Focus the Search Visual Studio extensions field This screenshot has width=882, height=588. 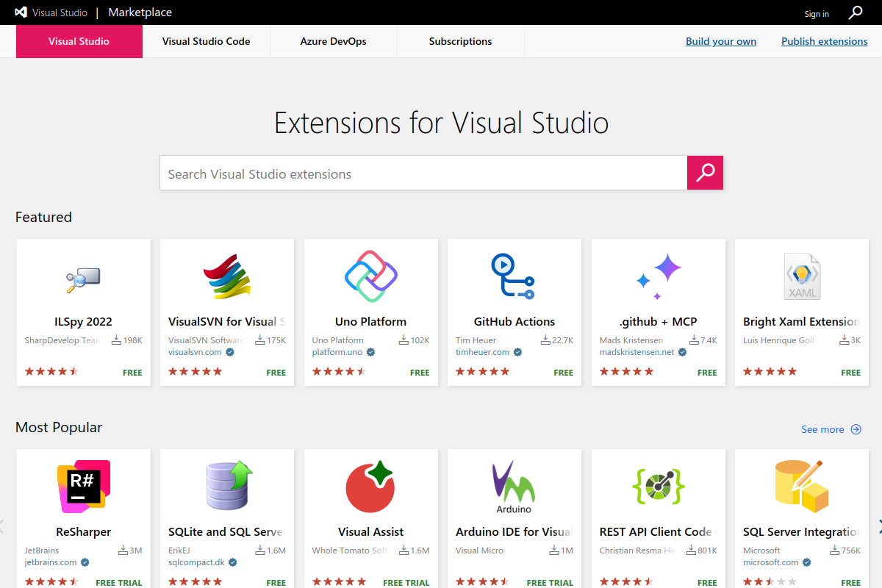423,173
